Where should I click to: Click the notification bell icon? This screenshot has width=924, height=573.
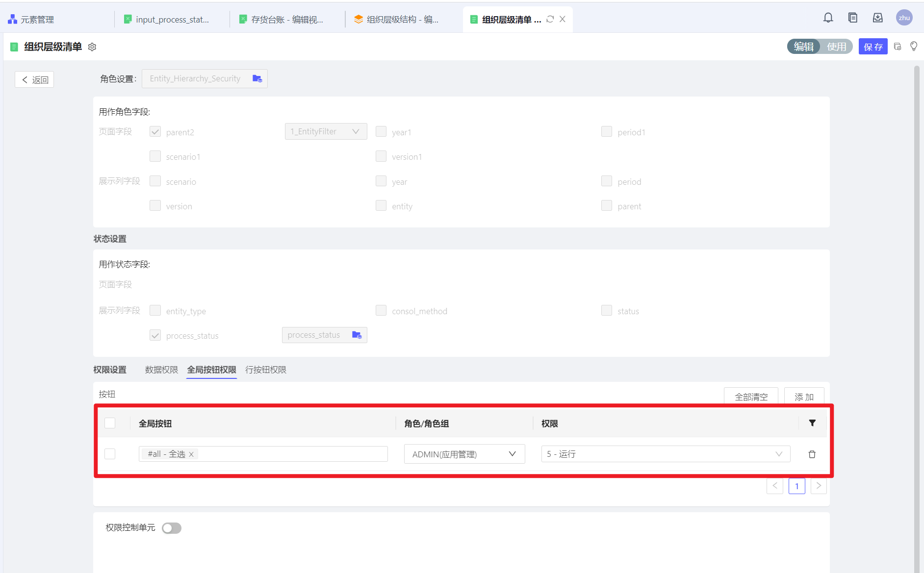coord(828,18)
